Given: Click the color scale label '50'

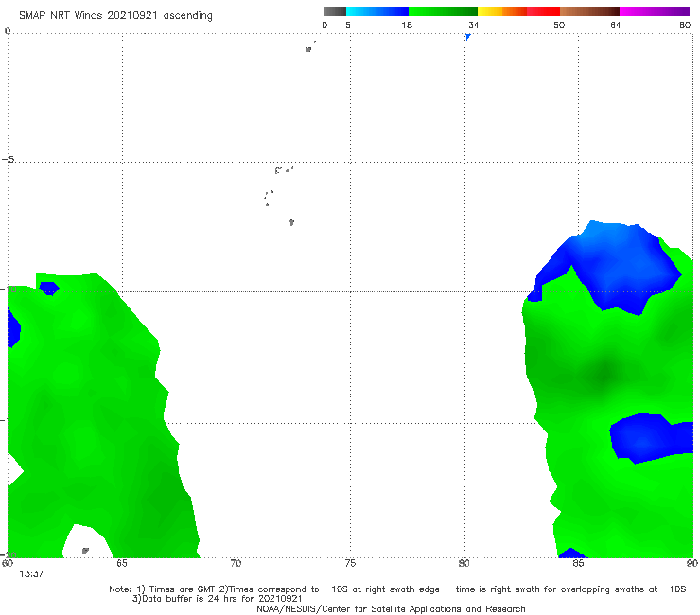Looking at the screenshot, I should coord(559,25).
